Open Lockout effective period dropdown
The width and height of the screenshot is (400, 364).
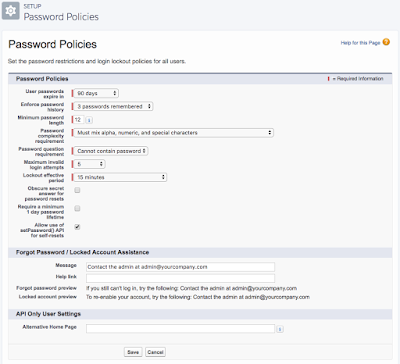[x=120, y=177]
